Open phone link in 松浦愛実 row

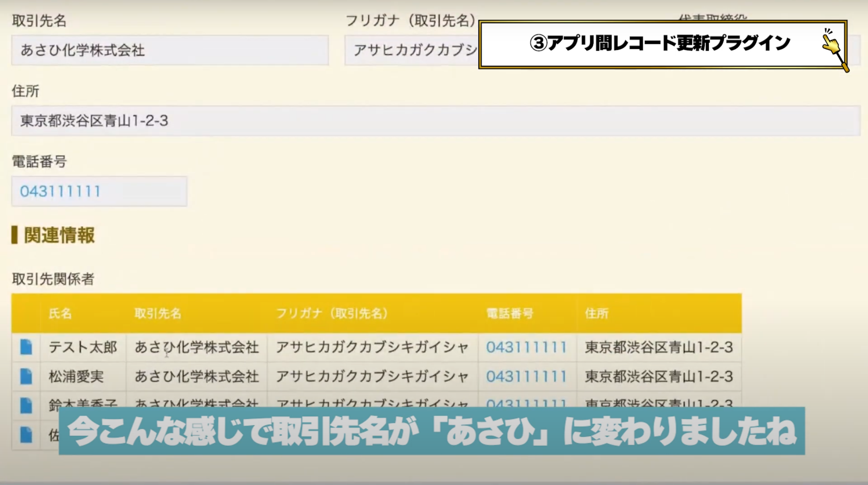pos(526,377)
